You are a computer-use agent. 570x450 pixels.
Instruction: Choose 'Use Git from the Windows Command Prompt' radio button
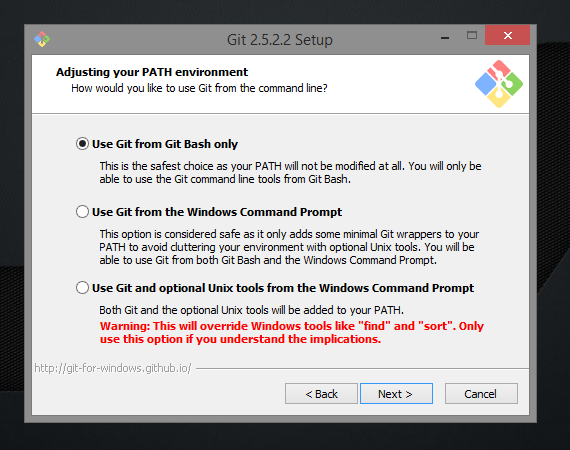point(83,212)
